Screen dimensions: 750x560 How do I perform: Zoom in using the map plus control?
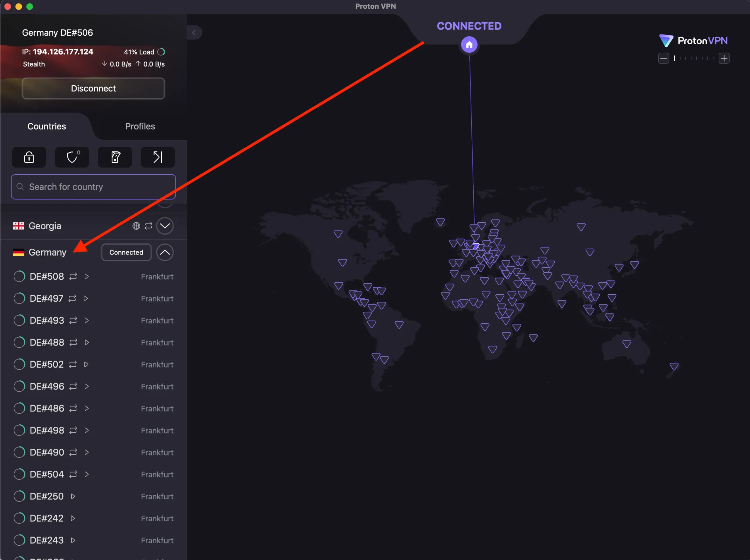pyautogui.click(x=724, y=58)
